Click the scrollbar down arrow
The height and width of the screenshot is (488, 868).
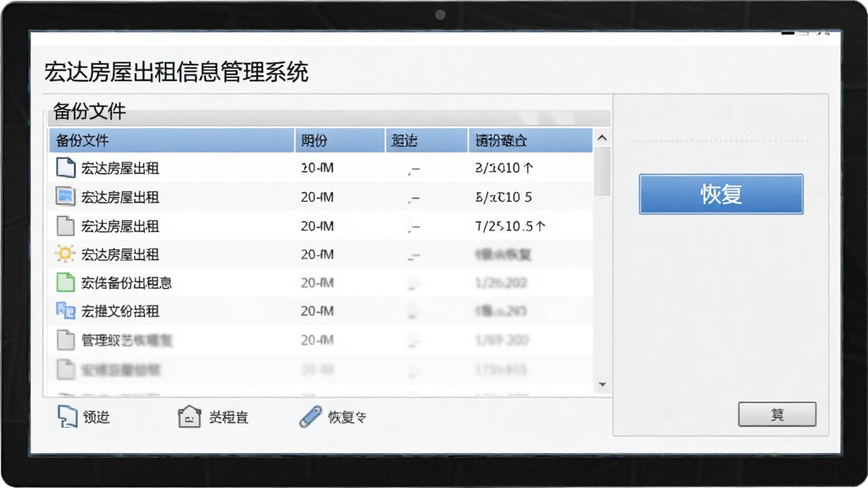[603, 385]
